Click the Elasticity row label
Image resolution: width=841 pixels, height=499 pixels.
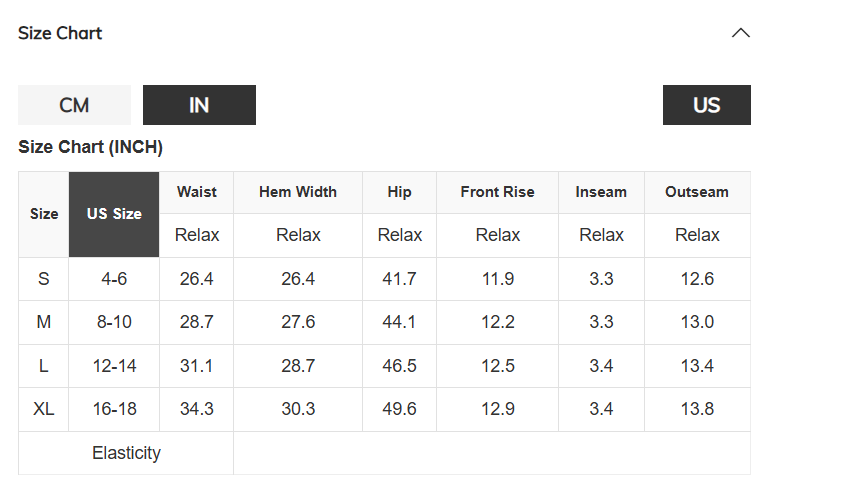pos(126,453)
